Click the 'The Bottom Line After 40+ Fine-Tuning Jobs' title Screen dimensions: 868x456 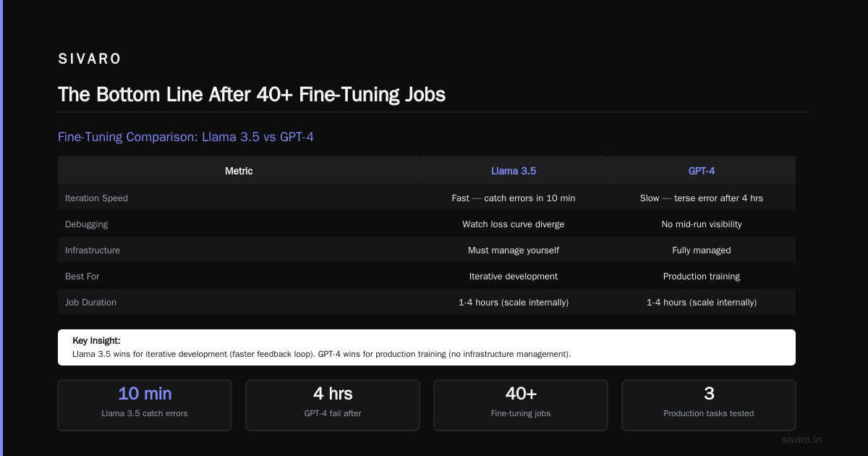point(252,95)
